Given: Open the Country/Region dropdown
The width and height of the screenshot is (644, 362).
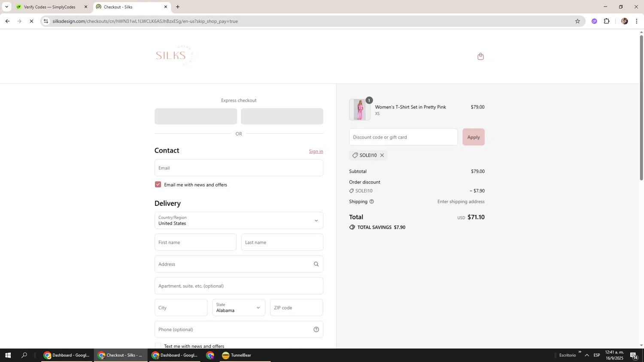Looking at the screenshot, I should [239, 220].
